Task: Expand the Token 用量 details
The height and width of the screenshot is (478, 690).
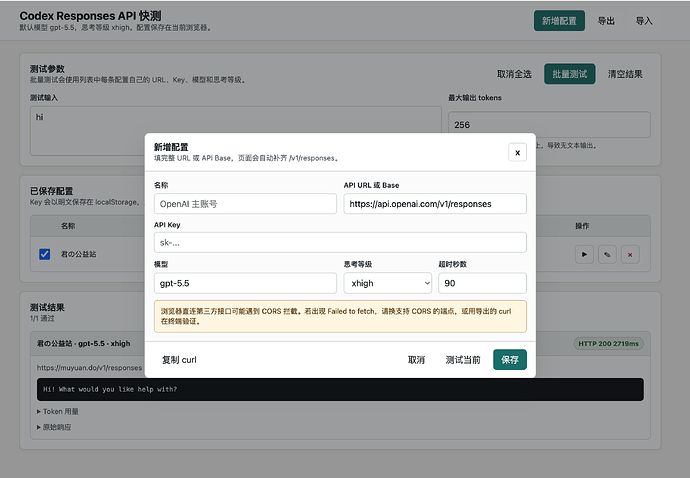Action: pyautogui.click(x=58, y=412)
